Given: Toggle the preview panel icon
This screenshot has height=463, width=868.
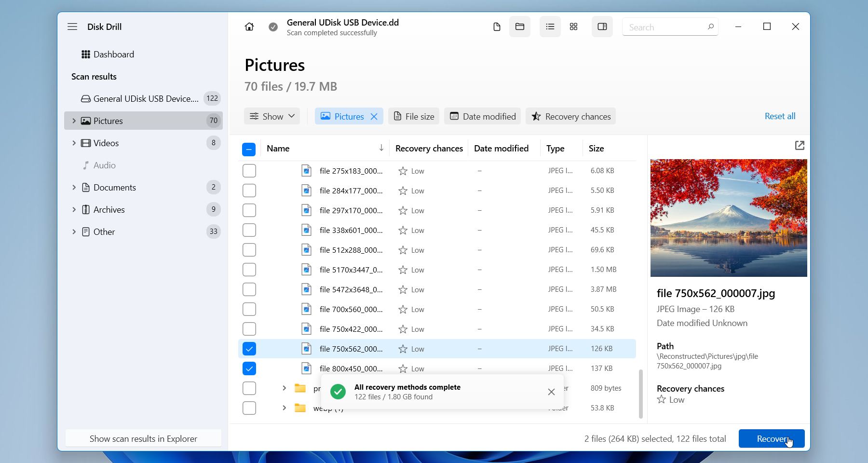Looking at the screenshot, I should tap(602, 27).
